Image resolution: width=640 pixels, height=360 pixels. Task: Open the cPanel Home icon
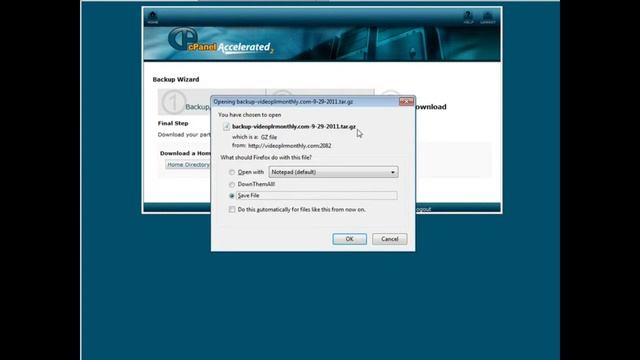(153, 17)
